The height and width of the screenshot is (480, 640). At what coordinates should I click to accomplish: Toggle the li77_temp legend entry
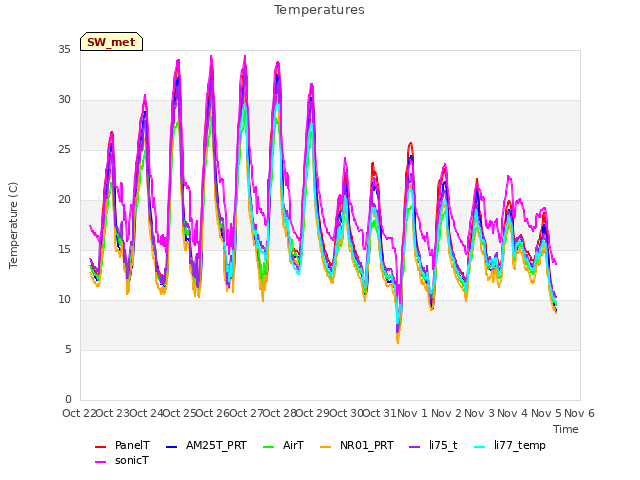(509, 445)
